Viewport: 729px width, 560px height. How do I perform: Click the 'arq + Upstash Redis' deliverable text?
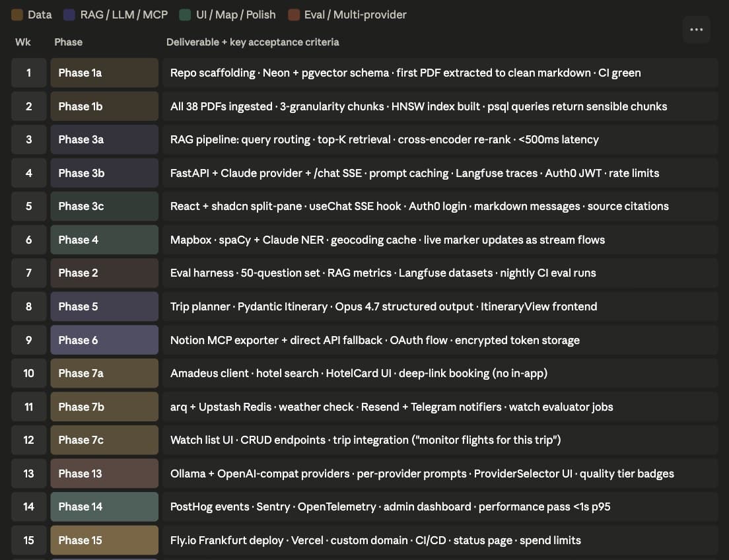point(392,407)
